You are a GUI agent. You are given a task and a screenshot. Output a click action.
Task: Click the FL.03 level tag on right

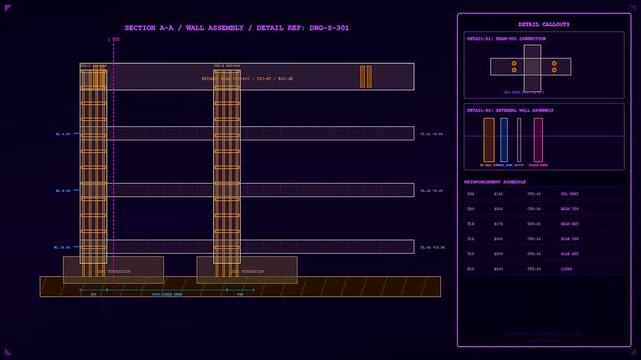[433, 247]
